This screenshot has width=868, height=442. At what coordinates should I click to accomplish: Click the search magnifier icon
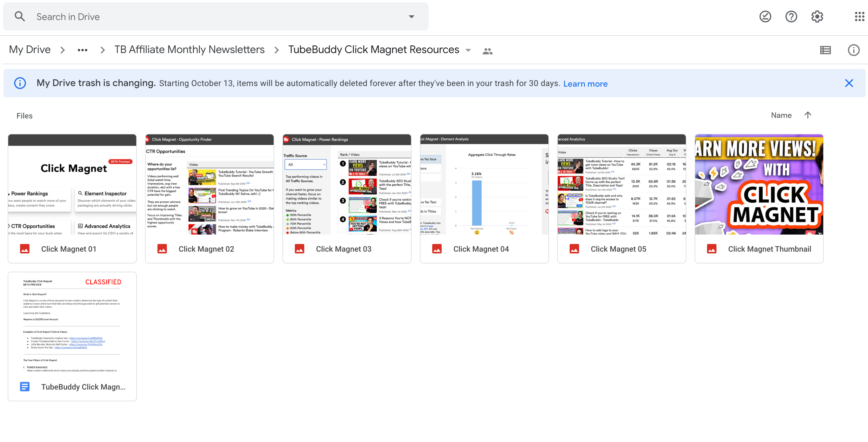pos(20,17)
